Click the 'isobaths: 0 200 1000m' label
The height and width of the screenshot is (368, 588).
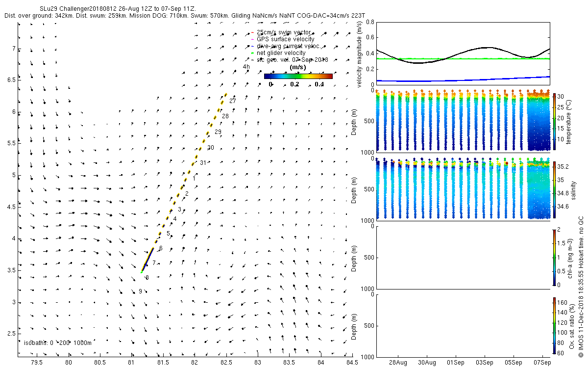pos(57,342)
